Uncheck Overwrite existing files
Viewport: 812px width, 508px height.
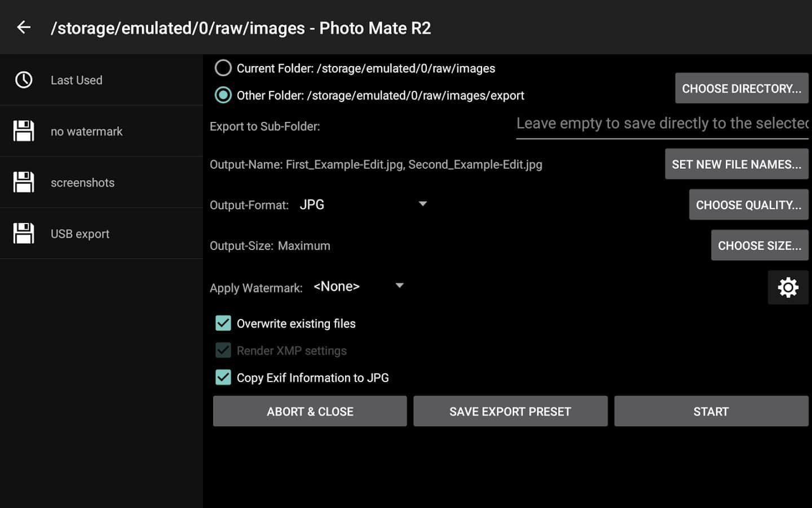pos(223,323)
